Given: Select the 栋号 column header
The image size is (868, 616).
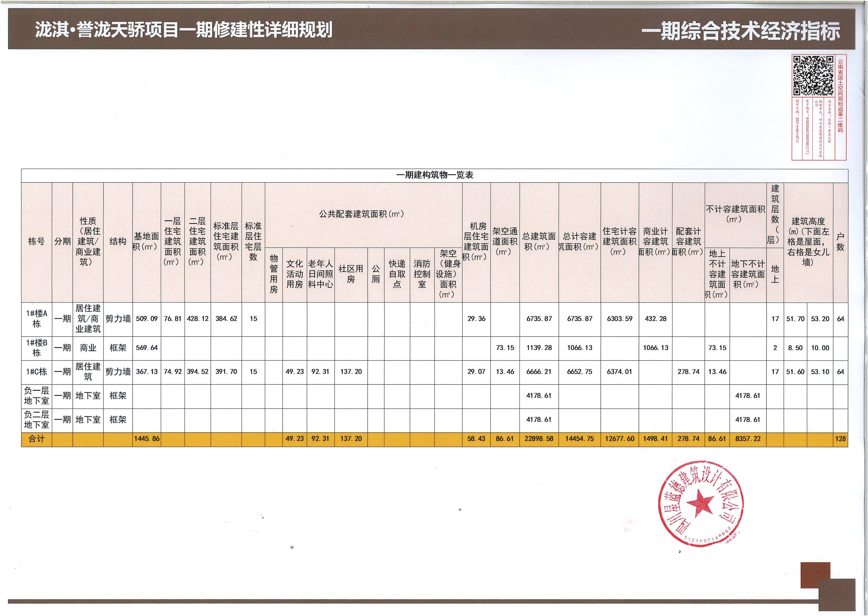Looking at the screenshot, I should [36, 242].
